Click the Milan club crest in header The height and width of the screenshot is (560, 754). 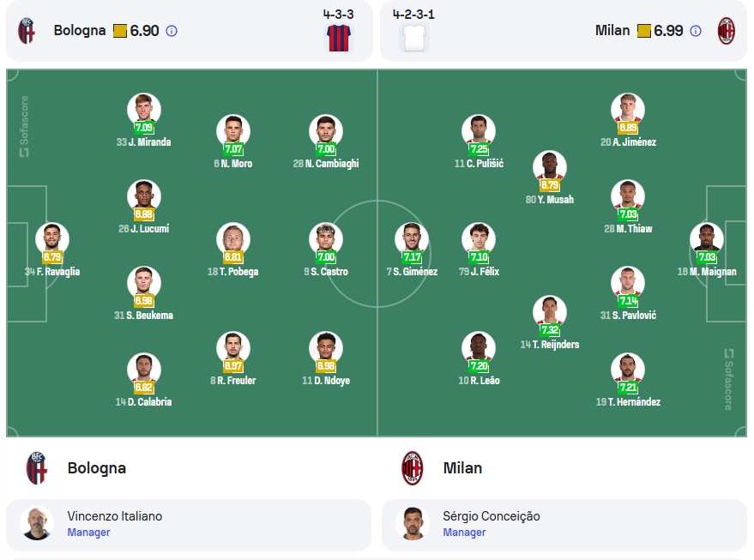pyautogui.click(x=726, y=31)
